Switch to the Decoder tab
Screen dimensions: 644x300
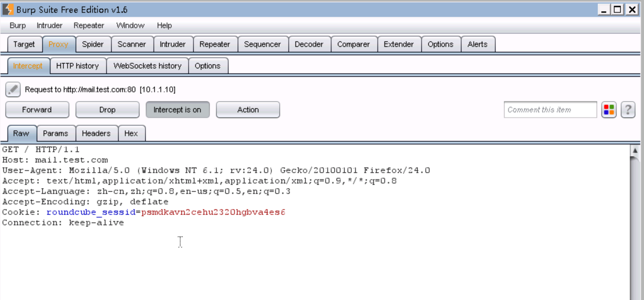tap(309, 44)
